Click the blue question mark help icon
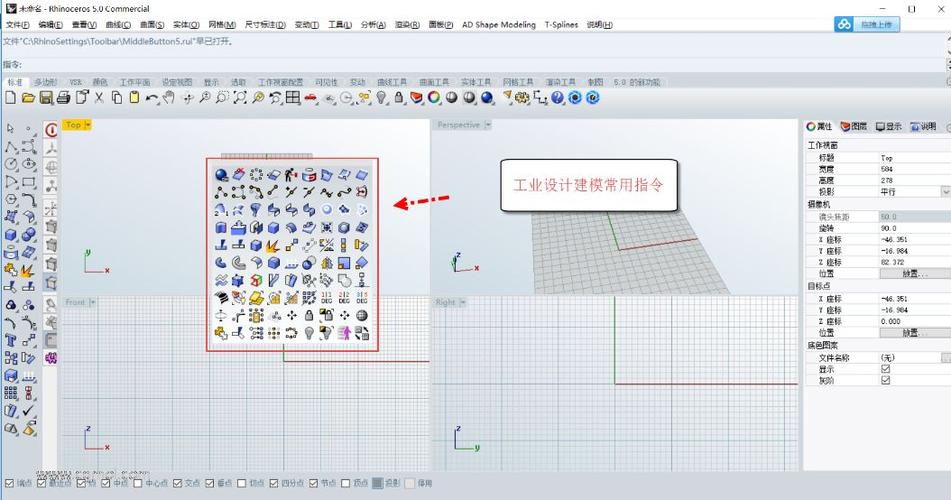 coord(557,98)
